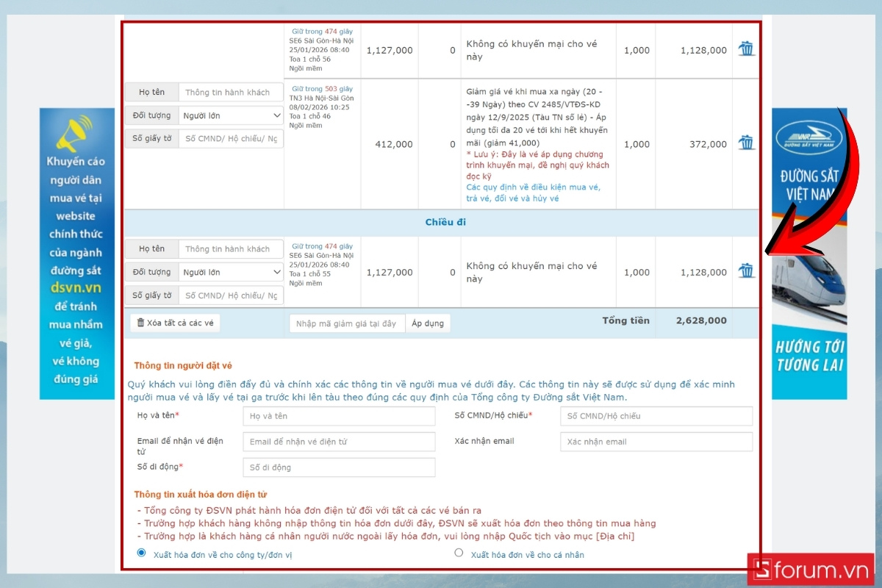This screenshot has height=588, width=882.
Task: Open the Đối tượng dropdown for seat 55 ticket
Action: (231, 272)
